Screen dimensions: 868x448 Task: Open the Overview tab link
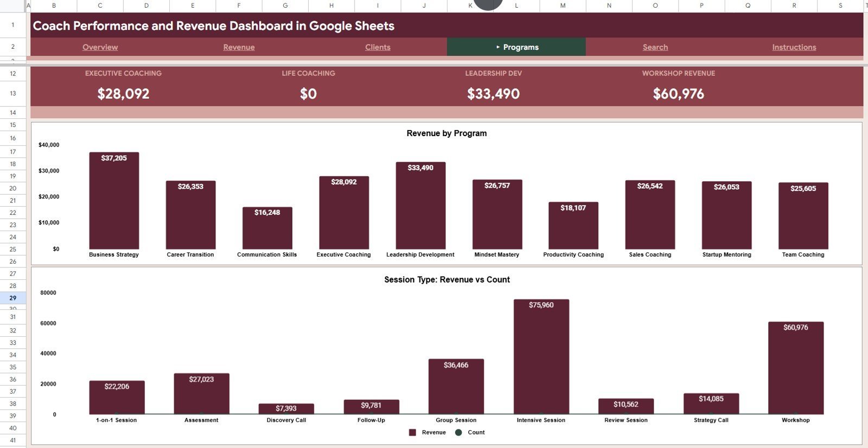(x=100, y=47)
